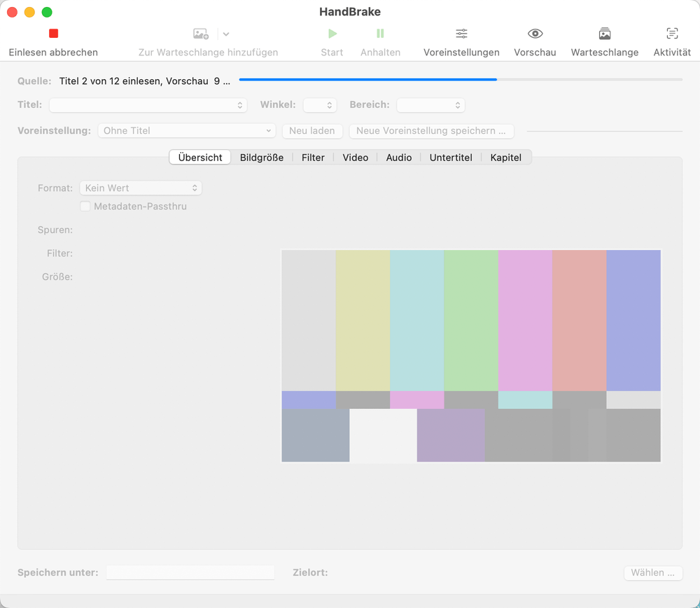The width and height of the screenshot is (700, 608).
Task: Open Voreinstellungen sliders icon
Action: coord(461,34)
